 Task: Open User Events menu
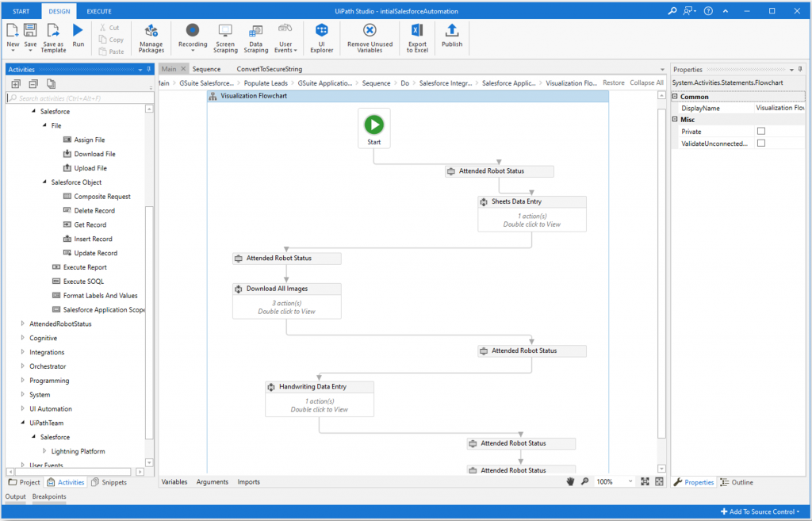(x=285, y=38)
